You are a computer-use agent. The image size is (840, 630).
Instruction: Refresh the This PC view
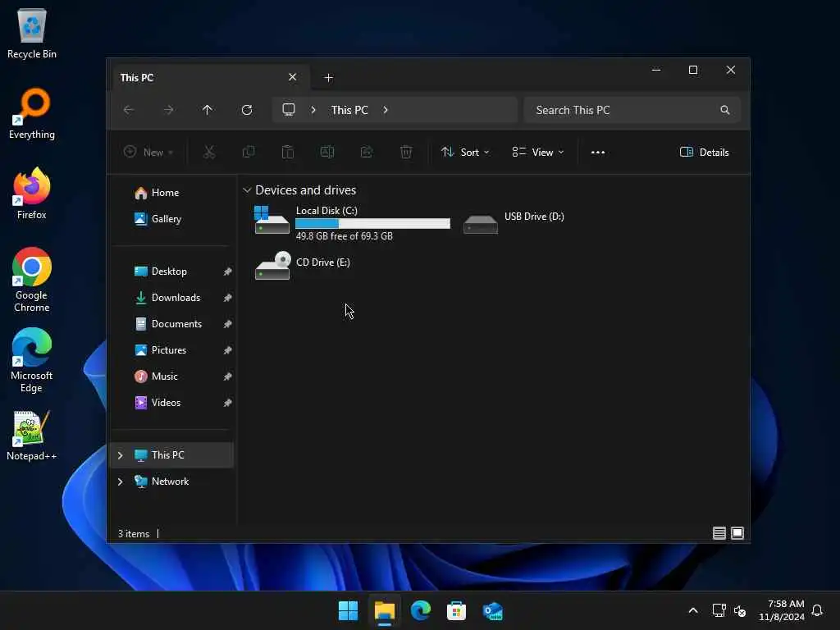coord(247,110)
